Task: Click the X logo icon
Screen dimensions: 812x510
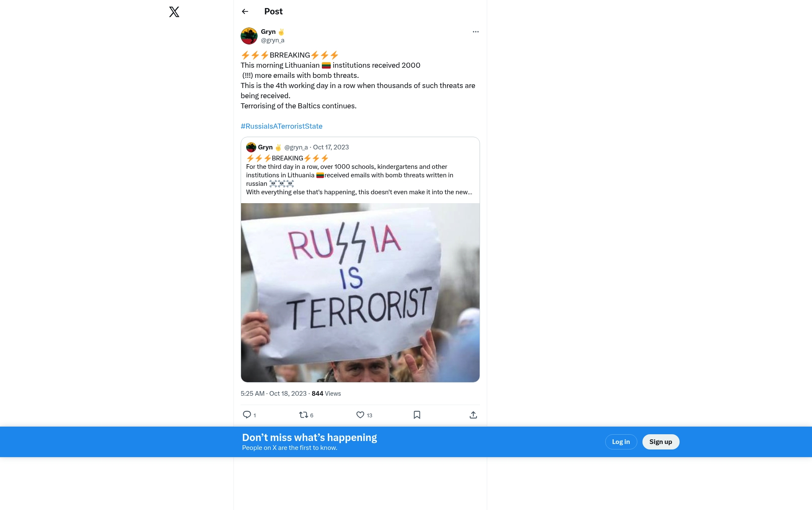Action: pos(174,12)
